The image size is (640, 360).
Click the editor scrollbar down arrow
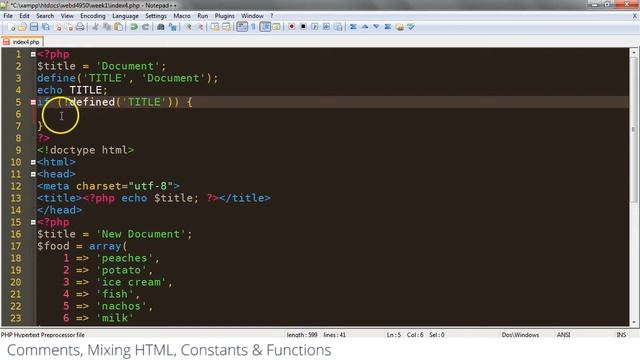tap(633, 322)
